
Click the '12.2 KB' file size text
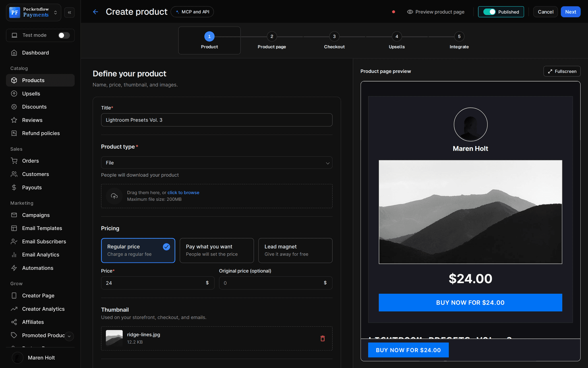(135, 342)
